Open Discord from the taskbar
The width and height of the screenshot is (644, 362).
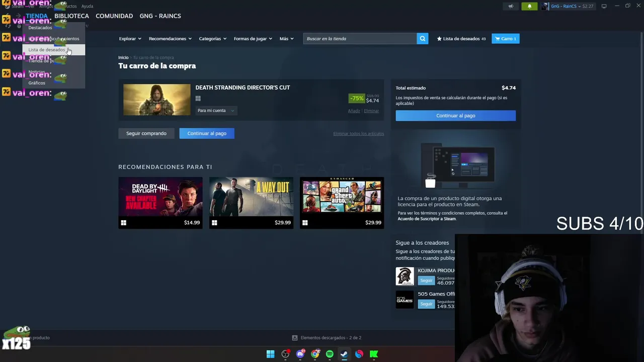300,354
